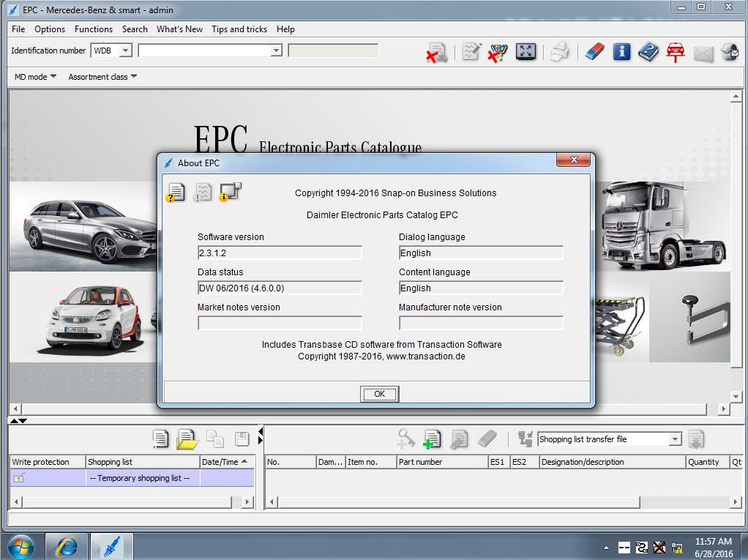Viewport: 748px width, 560px height.
Task: Open the identification number combo box arrow
Action: (276, 50)
